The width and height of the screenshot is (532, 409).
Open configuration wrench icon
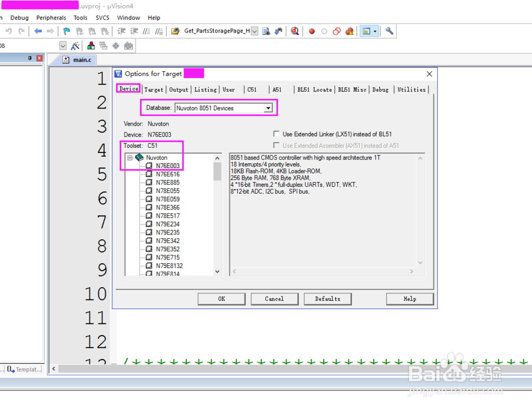point(389,31)
